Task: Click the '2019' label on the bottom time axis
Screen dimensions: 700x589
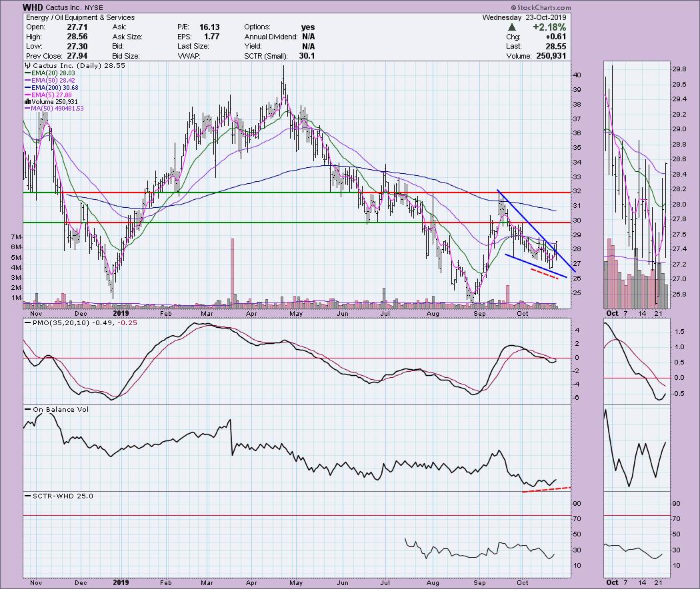Action: [x=121, y=582]
